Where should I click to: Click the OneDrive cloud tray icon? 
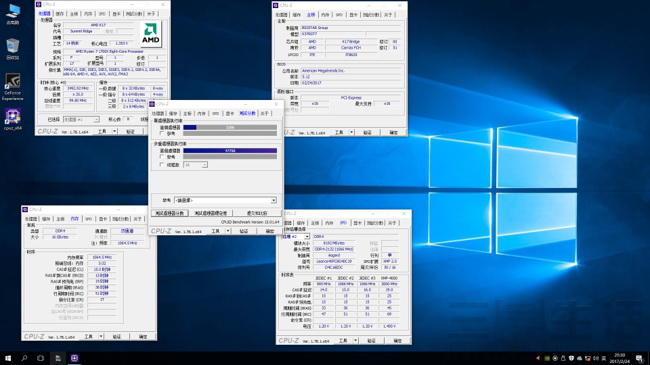[580, 358]
